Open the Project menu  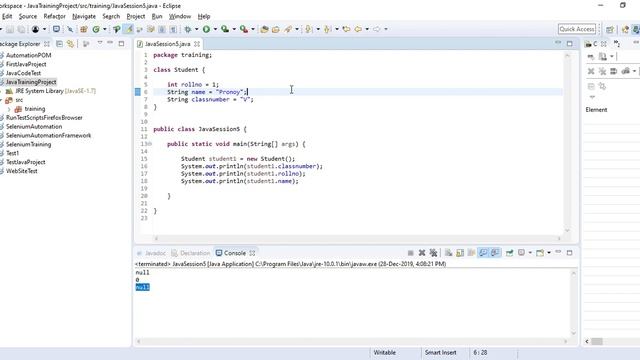pos(136,16)
